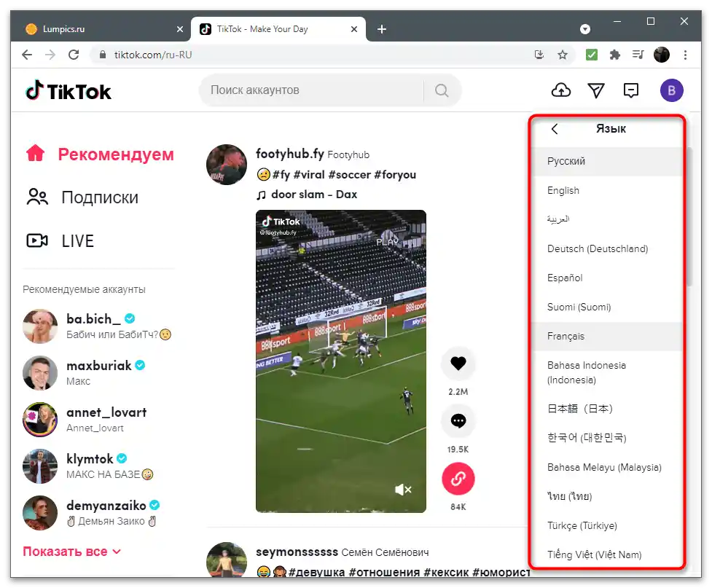Click the TikTok logo in header
The height and width of the screenshot is (588, 712).
point(68,91)
